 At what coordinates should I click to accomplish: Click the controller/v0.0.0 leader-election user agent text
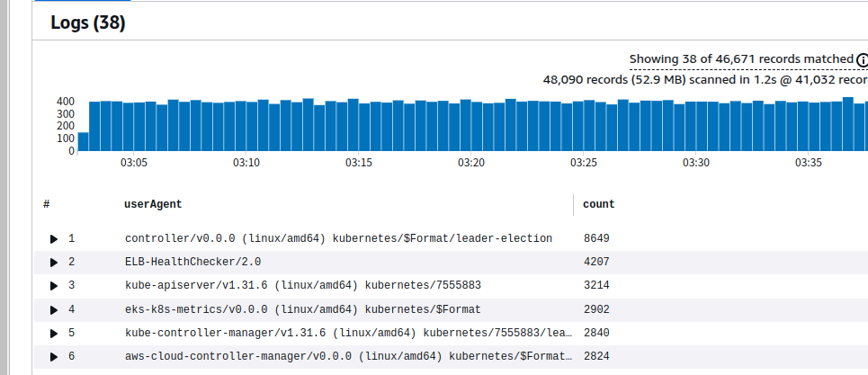(x=338, y=238)
